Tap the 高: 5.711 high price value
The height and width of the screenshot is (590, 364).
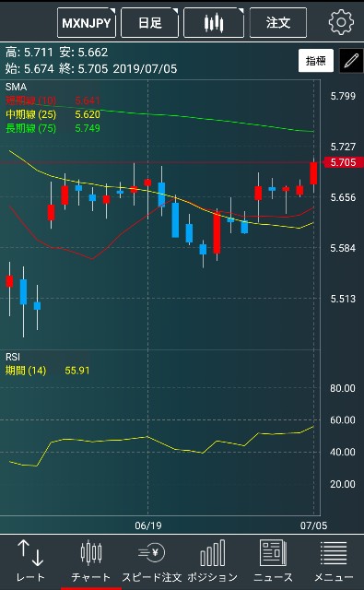click(29, 52)
